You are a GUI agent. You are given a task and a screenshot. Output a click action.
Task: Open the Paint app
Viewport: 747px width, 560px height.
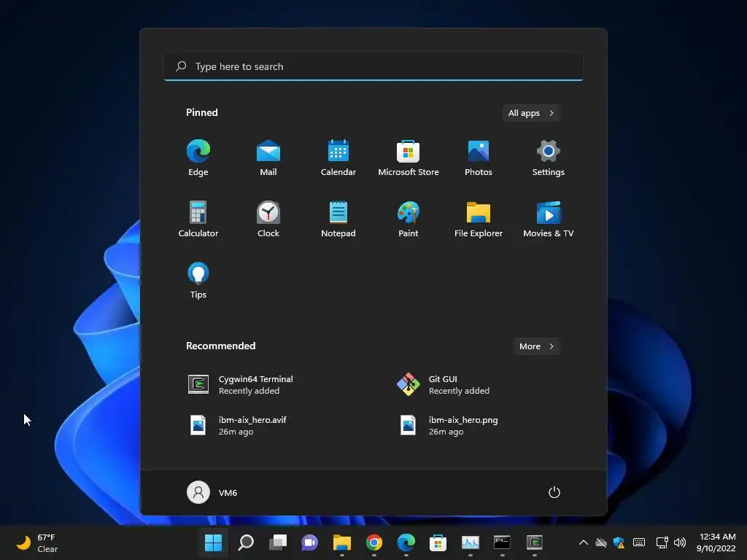point(409,219)
